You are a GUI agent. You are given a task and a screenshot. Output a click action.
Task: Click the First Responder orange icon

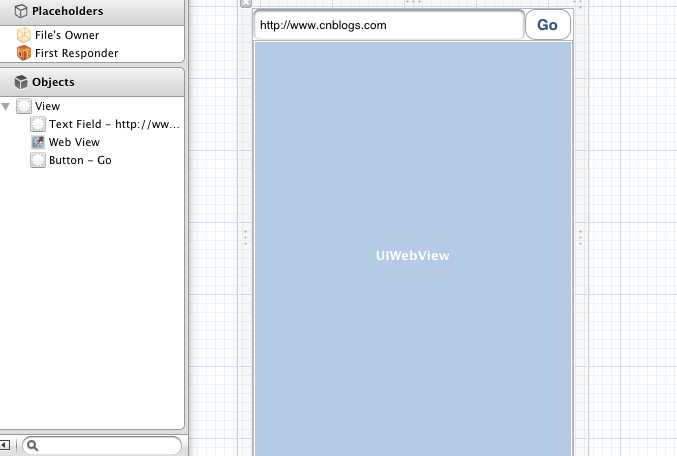[x=24, y=53]
